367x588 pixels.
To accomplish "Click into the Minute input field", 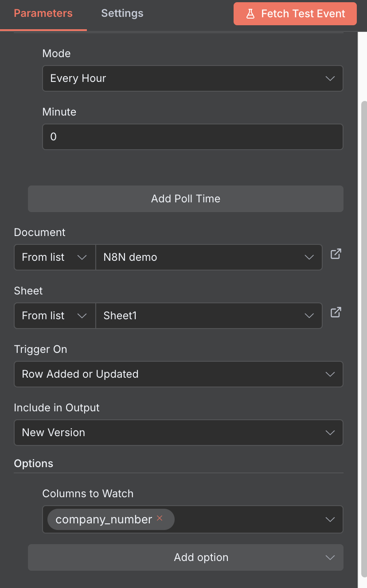I will point(192,137).
